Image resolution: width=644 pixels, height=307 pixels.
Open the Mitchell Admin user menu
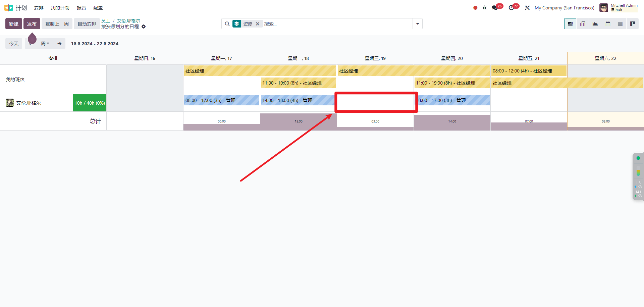coord(618,8)
